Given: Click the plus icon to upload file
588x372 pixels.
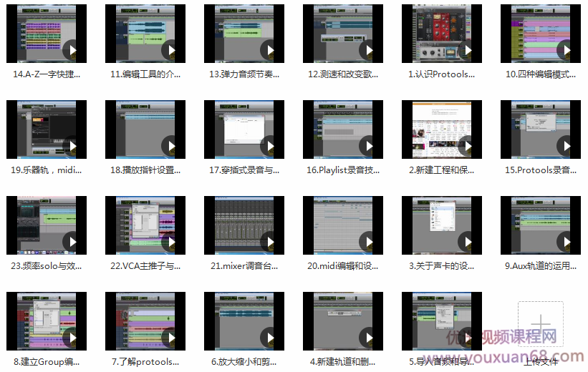Looking at the screenshot, I should (x=540, y=324).
